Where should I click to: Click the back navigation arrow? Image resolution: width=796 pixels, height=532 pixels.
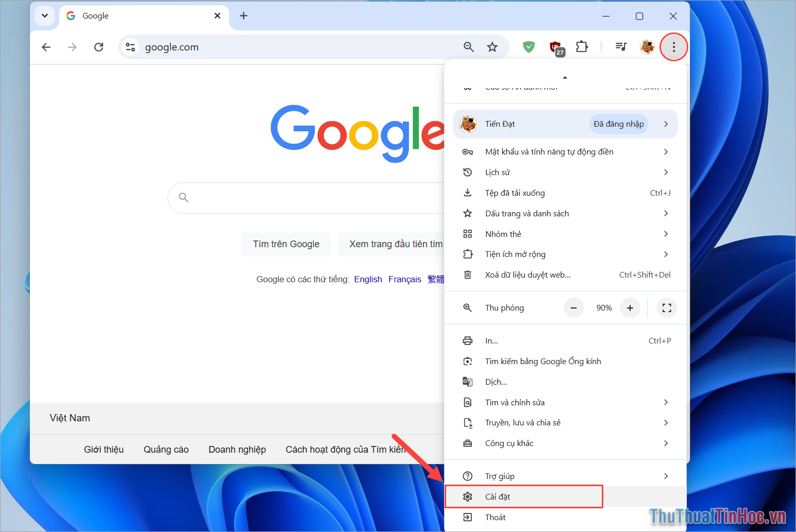pyautogui.click(x=46, y=47)
